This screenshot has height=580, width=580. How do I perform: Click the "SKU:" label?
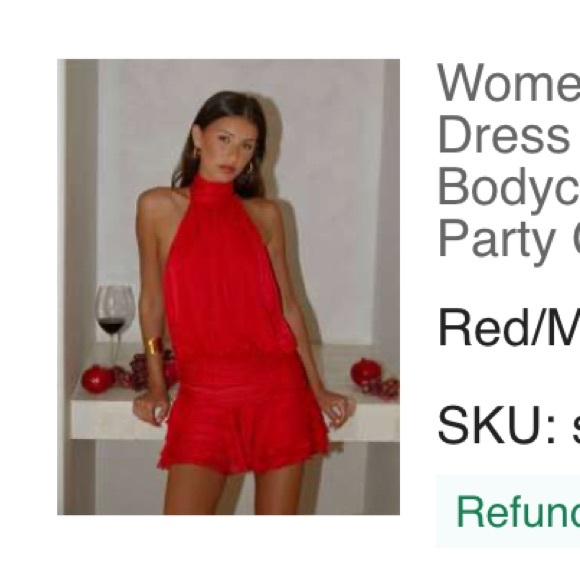click(x=497, y=424)
